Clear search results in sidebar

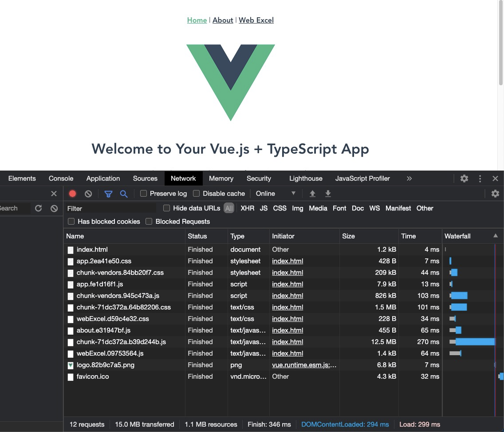(x=54, y=208)
